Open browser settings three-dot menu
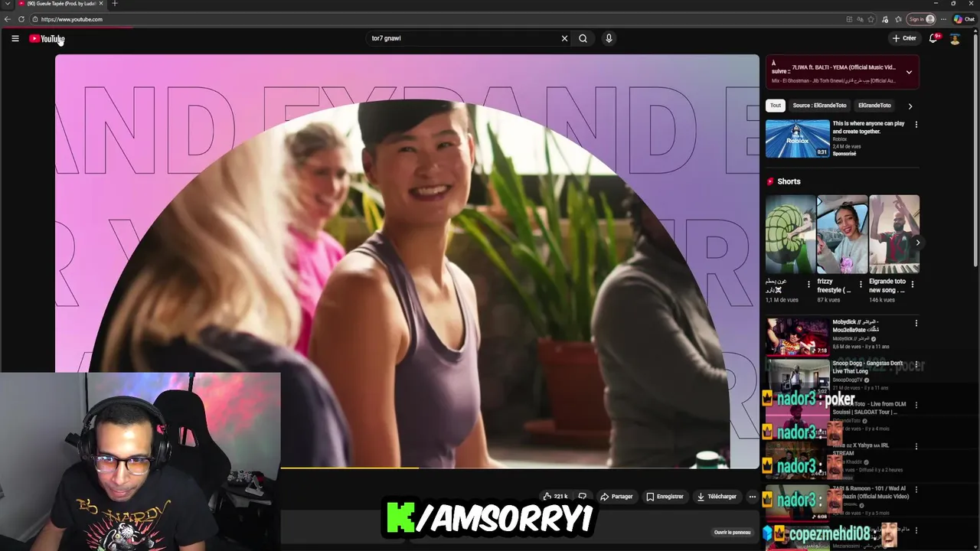Viewport: 980px width, 551px height. click(943, 19)
